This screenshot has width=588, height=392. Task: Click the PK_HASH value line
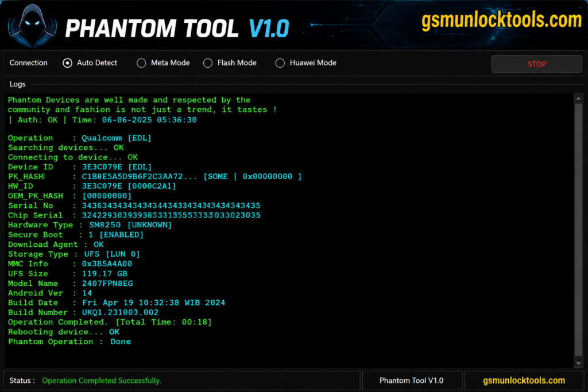click(155, 177)
